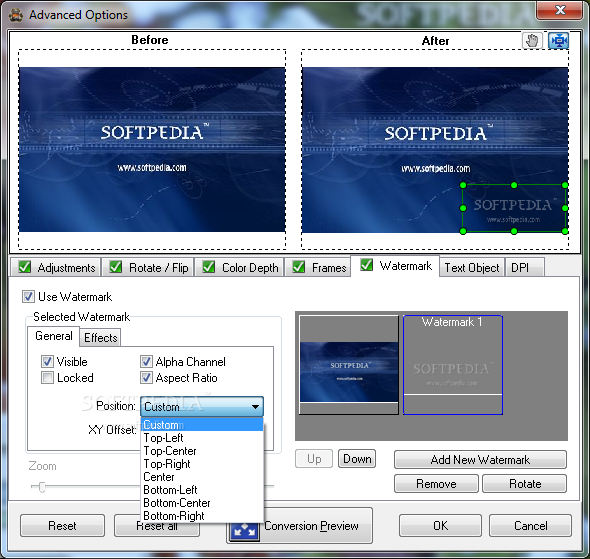This screenshot has height=559, width=590.
Task: Switch to the Adjustments tab
Action: [56, 267]
